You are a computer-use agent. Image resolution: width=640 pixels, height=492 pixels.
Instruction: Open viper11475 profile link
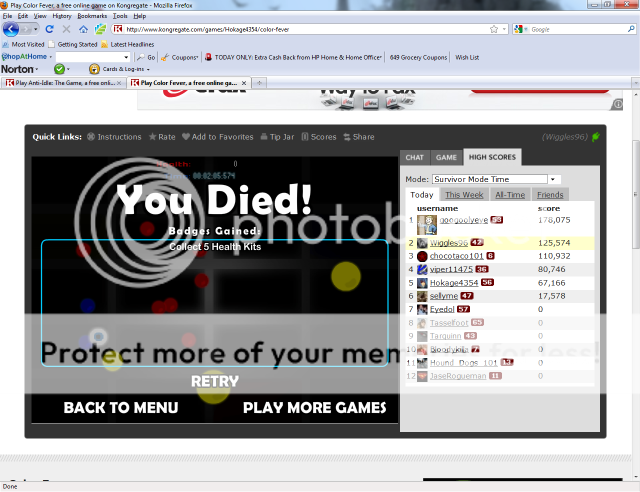451,269
